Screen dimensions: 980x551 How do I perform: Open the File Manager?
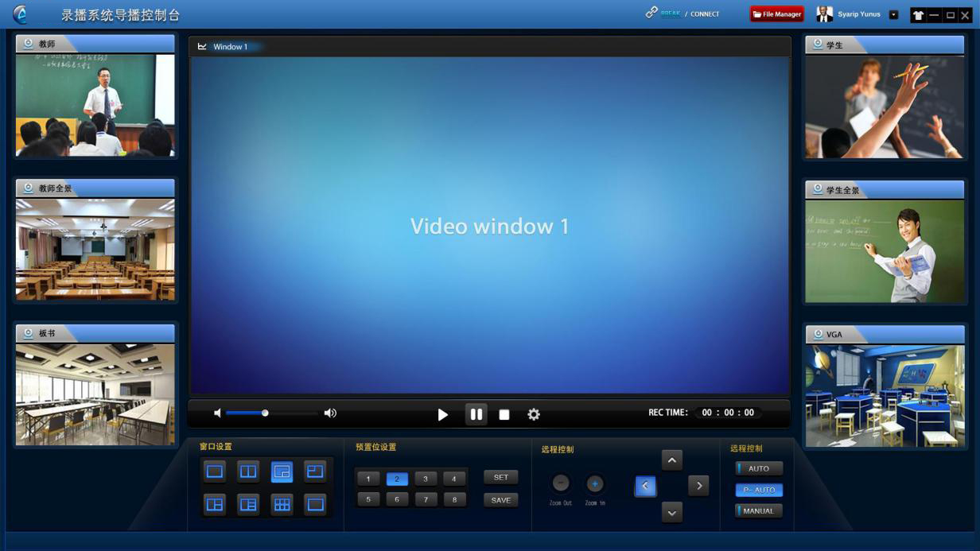point(777,14)
